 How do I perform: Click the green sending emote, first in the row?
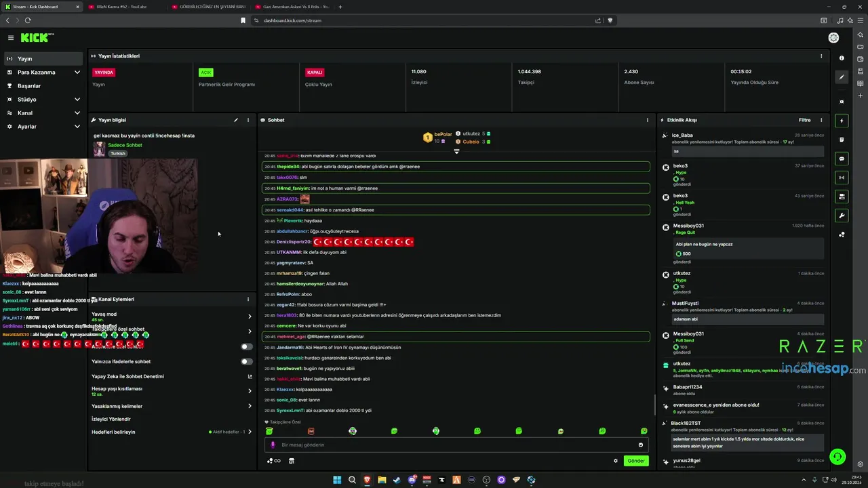click(x=269, y=431)
